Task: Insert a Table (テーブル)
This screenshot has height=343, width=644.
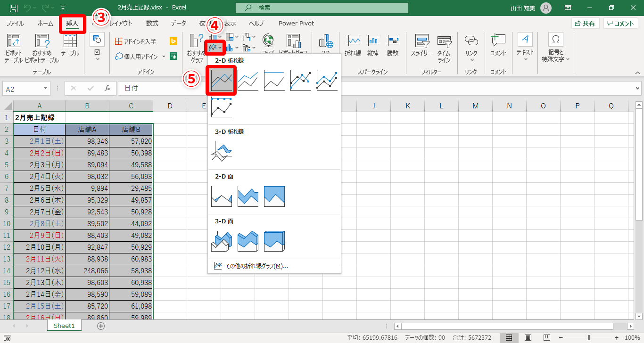Action: (x=70, y=45)
